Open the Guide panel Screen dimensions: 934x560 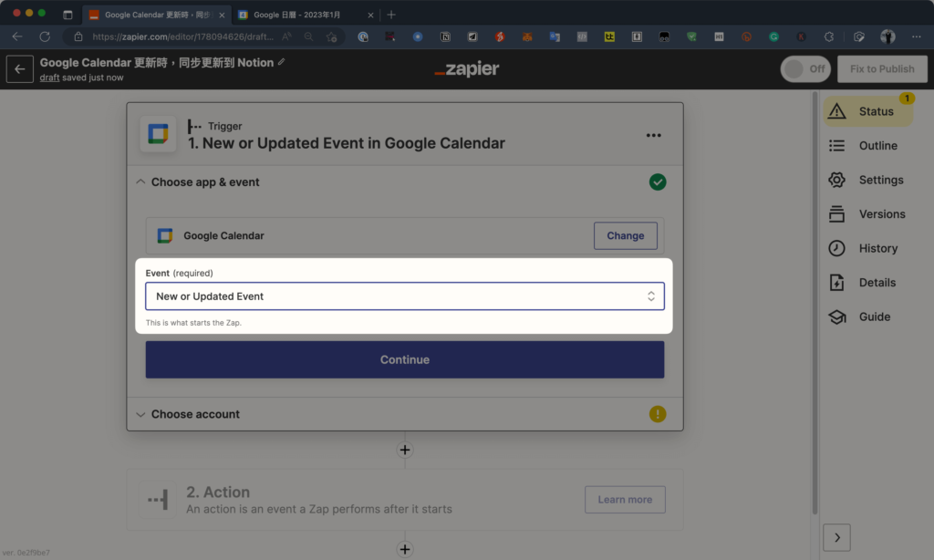(x=859, y=316)
